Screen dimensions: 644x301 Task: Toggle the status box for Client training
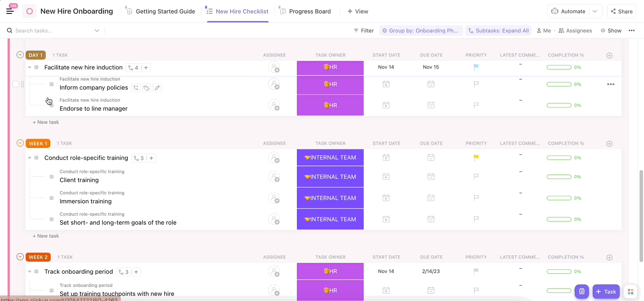pyautogui.click(x=52, y=177)
